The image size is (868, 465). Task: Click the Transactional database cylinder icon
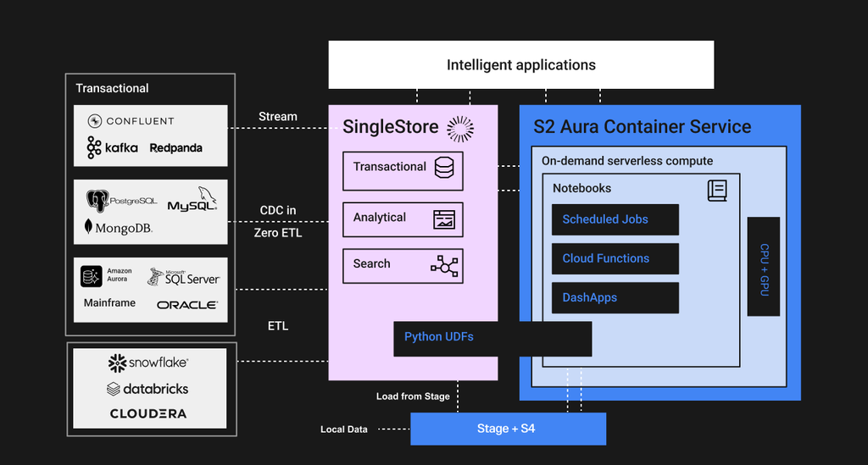pyautogui.click(x=444, y=167)
